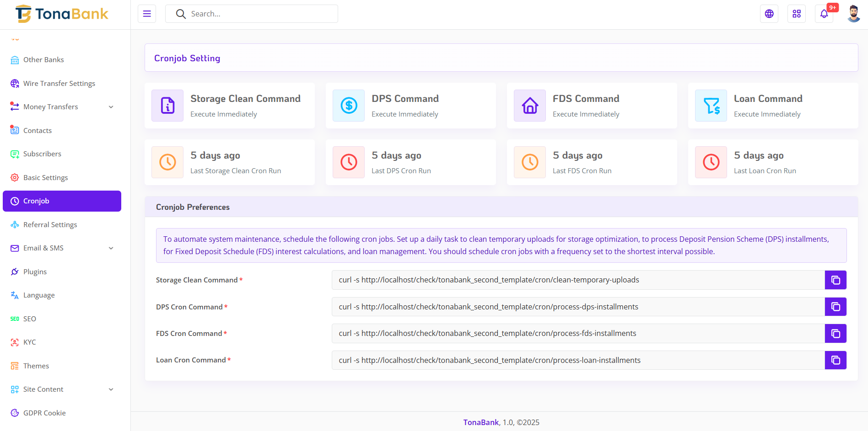Viewport: 868px width, 431px height.
Task: Open the notifications bell
Action: 824,14
